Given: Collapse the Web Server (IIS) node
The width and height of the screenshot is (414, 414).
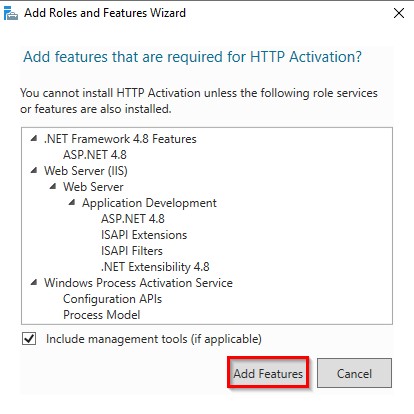Looking at the screenshot, I should pos(34,170).
